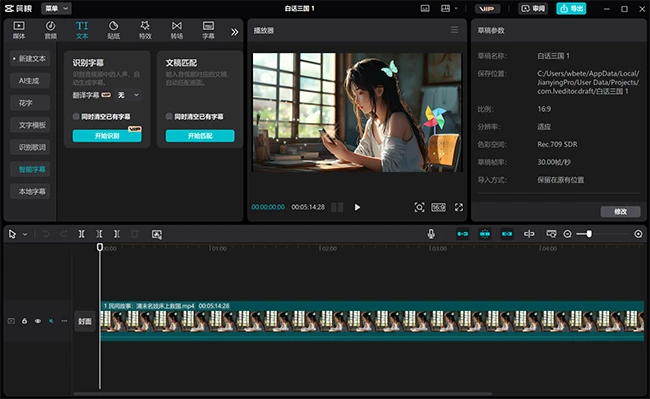The image size is (650, 399).
Task: Click the image tool icon in timeline toolbar
Action: point(157,235)
